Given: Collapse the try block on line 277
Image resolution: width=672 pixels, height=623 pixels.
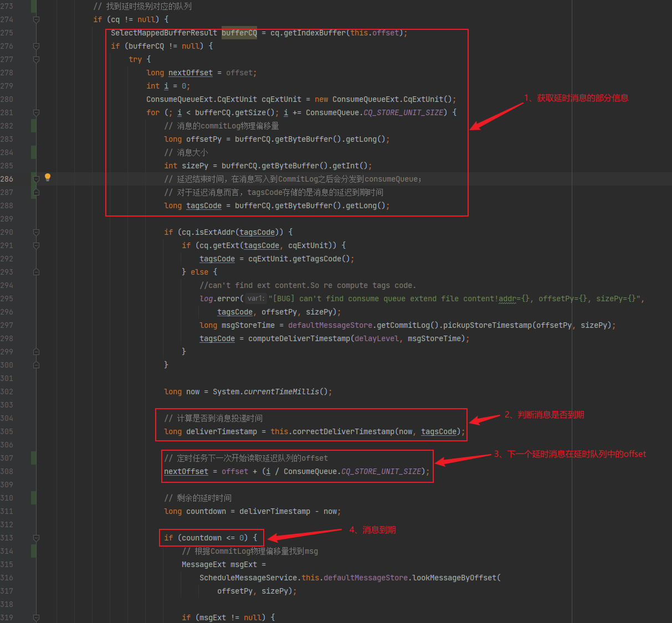Looking at the screenshot, I should click(x=36, y=59).
